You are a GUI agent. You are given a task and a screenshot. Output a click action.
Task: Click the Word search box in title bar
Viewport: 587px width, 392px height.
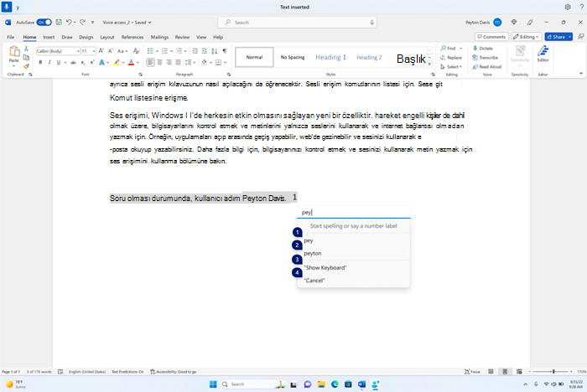tap(297, 23)
